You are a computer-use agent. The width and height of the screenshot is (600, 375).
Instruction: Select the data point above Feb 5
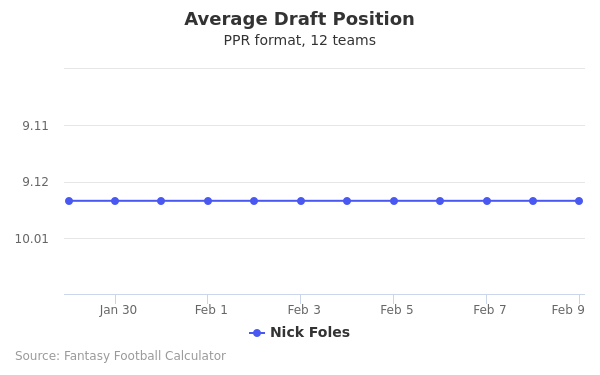click(x=394, y=201)
